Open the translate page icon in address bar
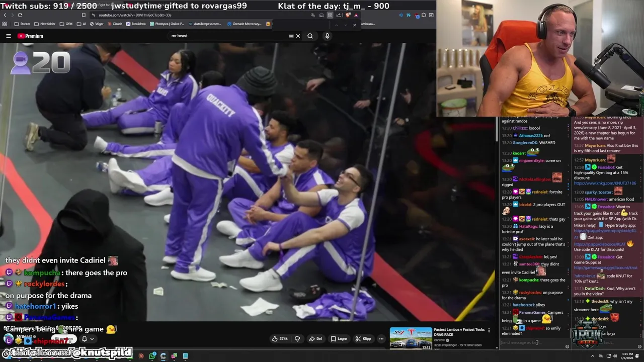Viewport: 644px width, 362px height. pyautogui.click(x=313, y=15)
